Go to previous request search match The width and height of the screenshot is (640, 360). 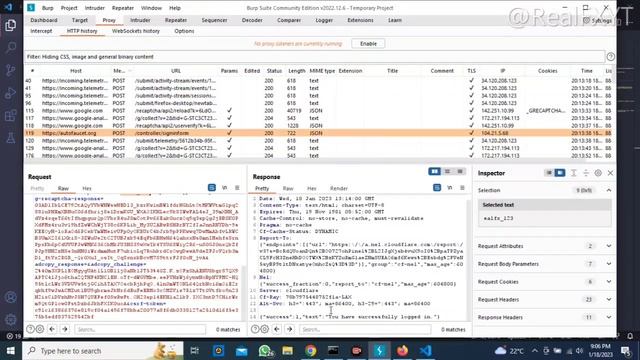(x=52, y=329)
